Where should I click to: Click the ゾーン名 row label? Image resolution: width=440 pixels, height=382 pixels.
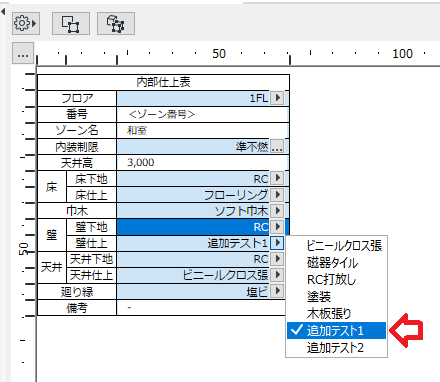77,130
